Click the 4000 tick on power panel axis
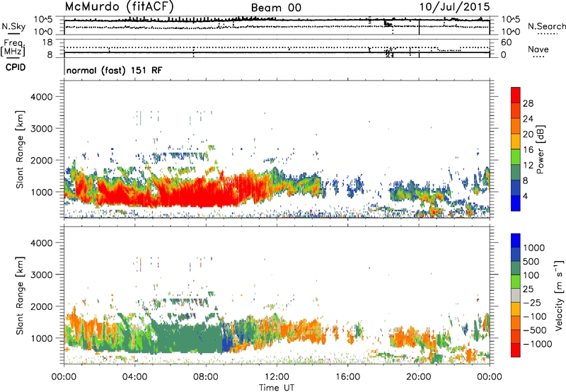Viewport: 566px width, 392px height. pos(41,97)
